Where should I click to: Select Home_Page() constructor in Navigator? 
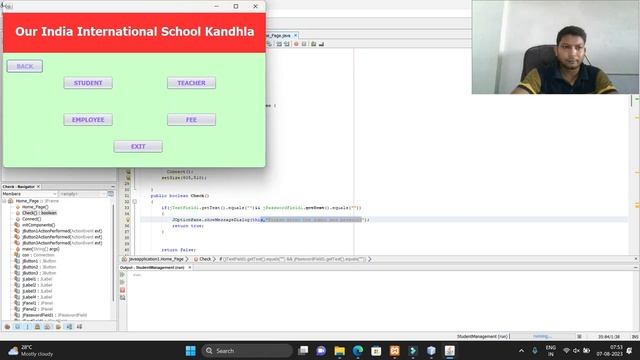point(35,207)
